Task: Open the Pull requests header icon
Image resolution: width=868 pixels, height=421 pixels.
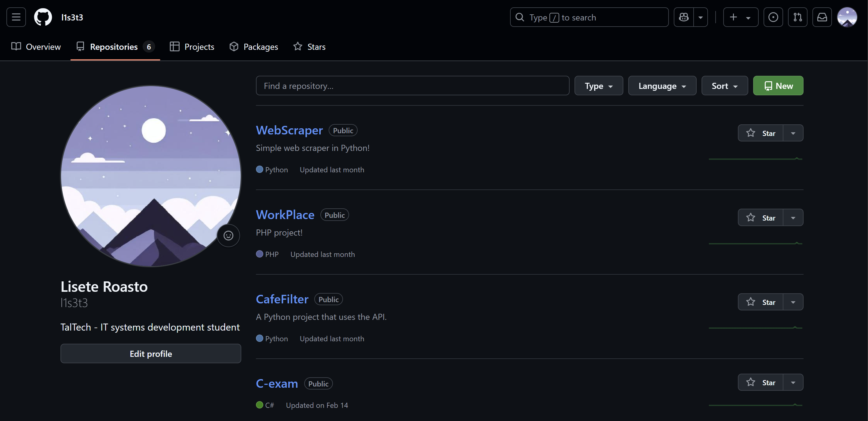Action: (x=797, y=17)
